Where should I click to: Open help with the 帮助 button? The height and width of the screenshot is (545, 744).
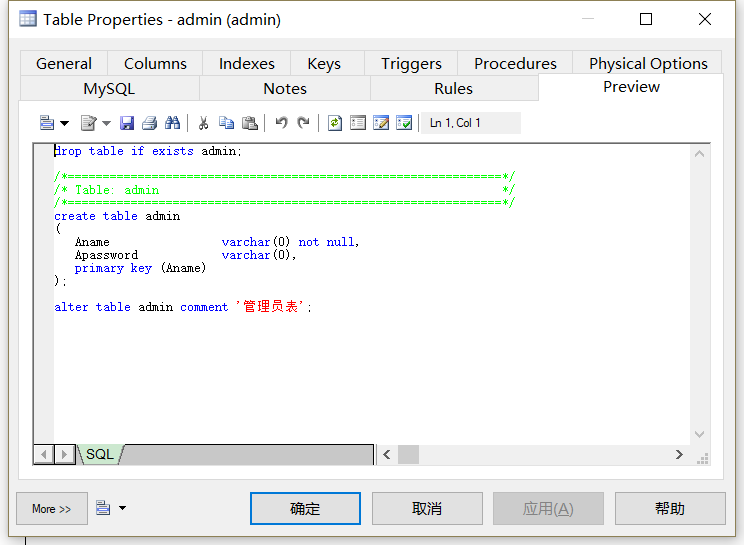coord(670,508)
